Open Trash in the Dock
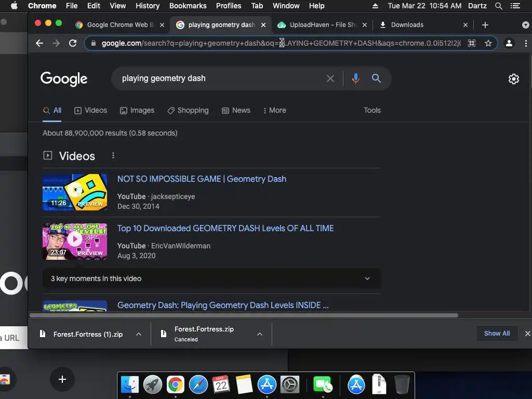Viewport: 532px width, 399px height. [402, 384]
